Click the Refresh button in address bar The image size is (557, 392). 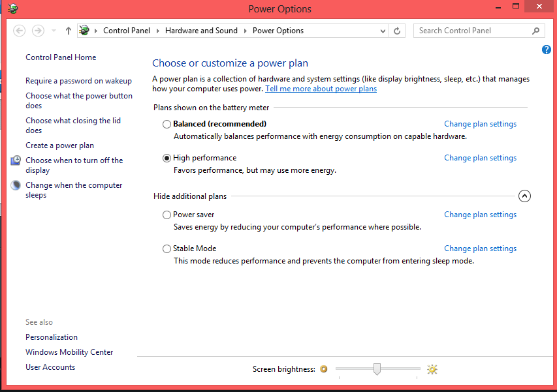click(x=398, y=31)
